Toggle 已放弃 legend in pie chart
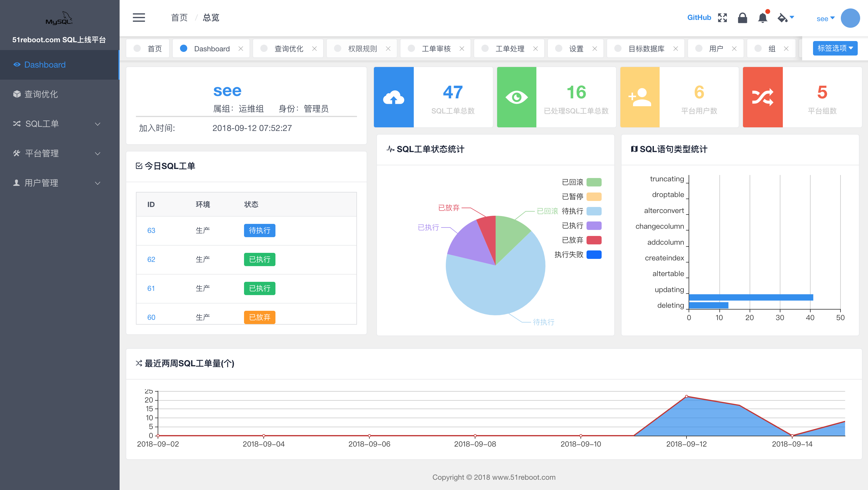Image resolution: width=868 pixels, height=490 pixels. pos(582,240)
